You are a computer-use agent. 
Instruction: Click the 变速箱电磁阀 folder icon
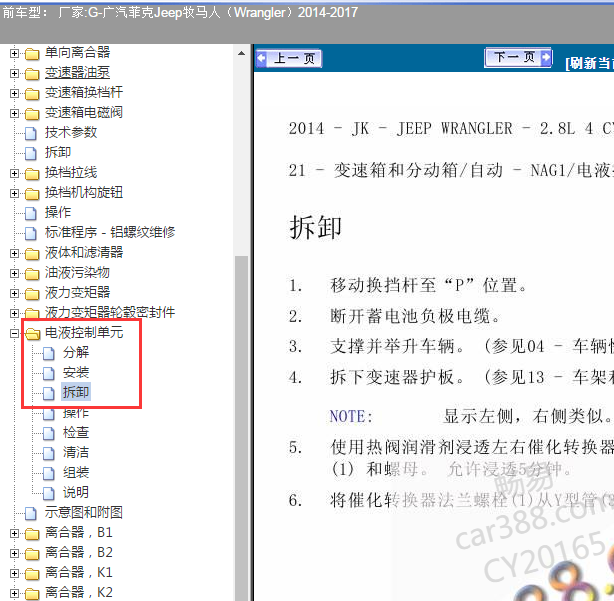pos(32,114)
